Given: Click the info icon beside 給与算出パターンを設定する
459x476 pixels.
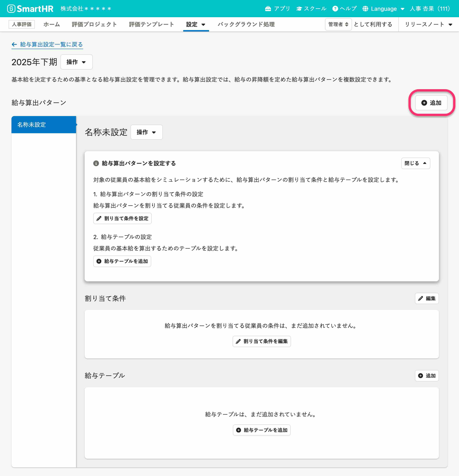Looking at the screenshot, I should [x=96, y=164].
